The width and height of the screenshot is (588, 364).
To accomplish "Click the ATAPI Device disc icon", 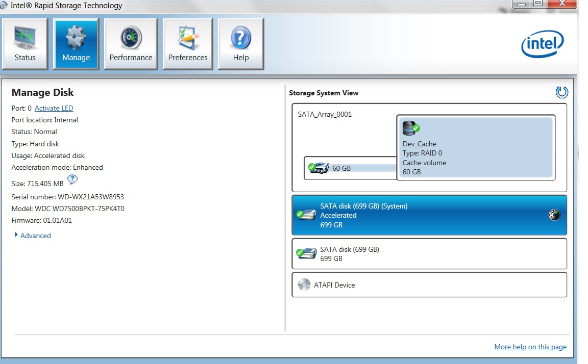I will pyautogui.click(x=304, y=284).
